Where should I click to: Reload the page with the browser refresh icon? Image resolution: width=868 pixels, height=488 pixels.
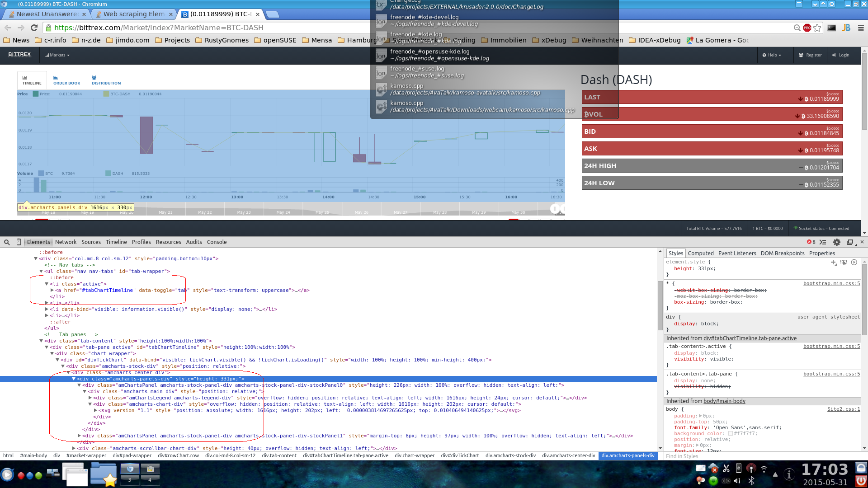point(34,28)
